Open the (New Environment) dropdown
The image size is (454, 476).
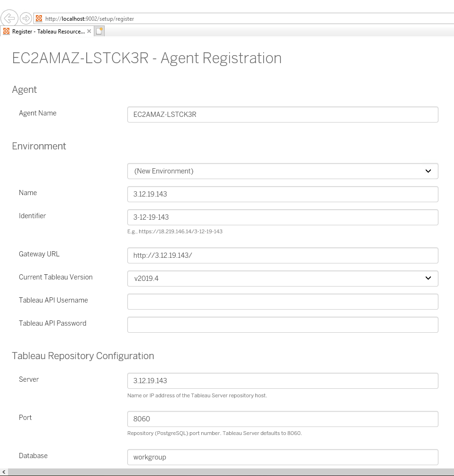pyautogui.click(x=282, y=171)
